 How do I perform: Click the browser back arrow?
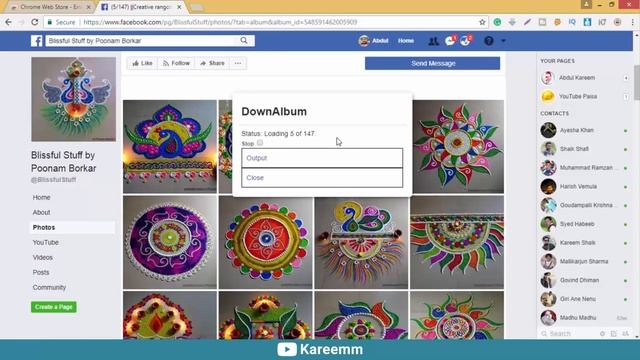[x=9, y=22]
